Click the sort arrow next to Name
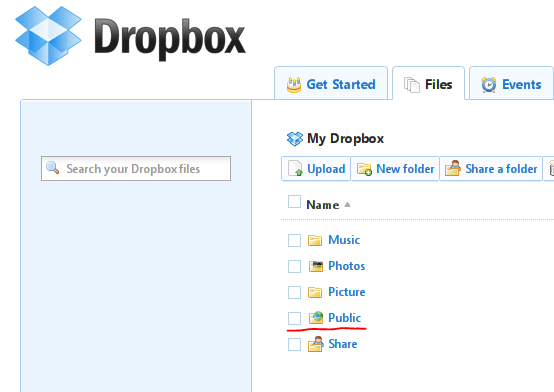This screenshot has height=392, width=554. coord(347,204)
